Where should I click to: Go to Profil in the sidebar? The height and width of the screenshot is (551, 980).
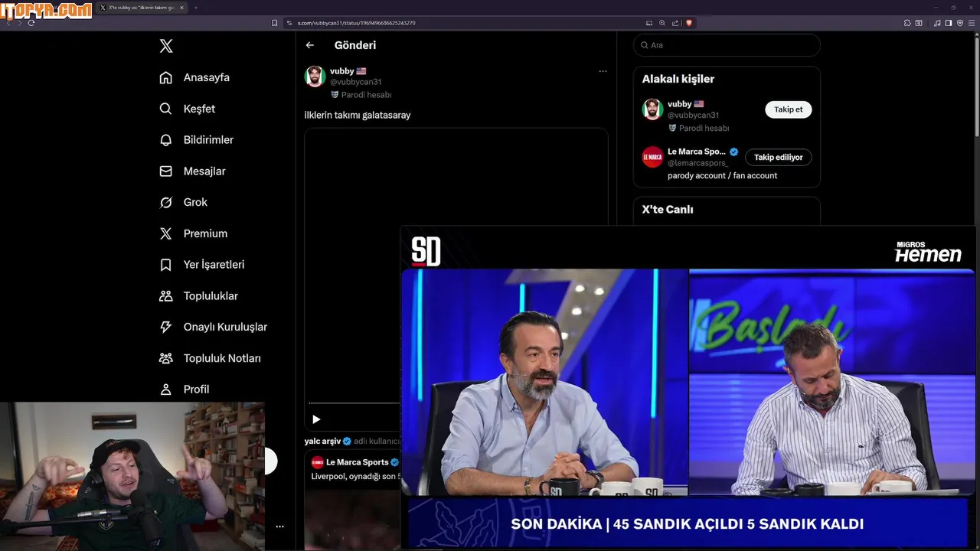tap(184, 390)
